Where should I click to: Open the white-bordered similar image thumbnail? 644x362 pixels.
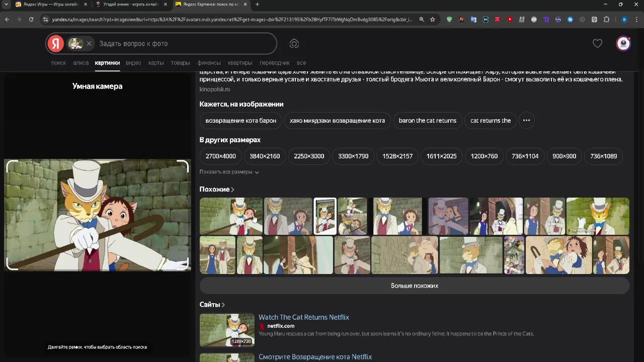pos(325,216)
